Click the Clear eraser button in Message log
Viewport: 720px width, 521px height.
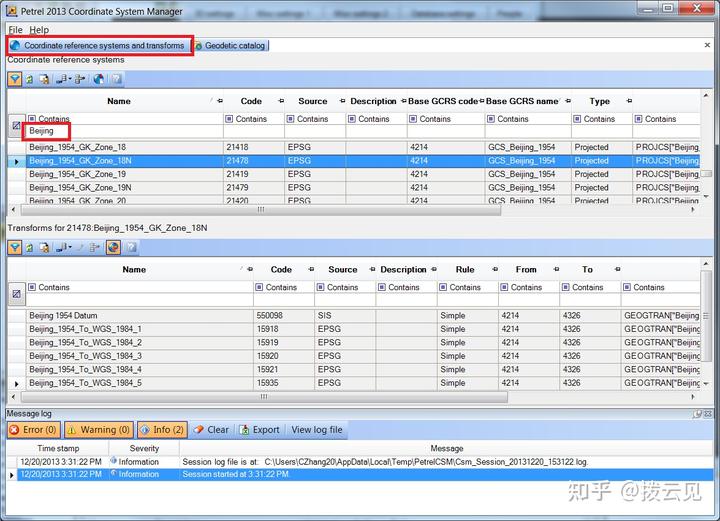[211, 430]
